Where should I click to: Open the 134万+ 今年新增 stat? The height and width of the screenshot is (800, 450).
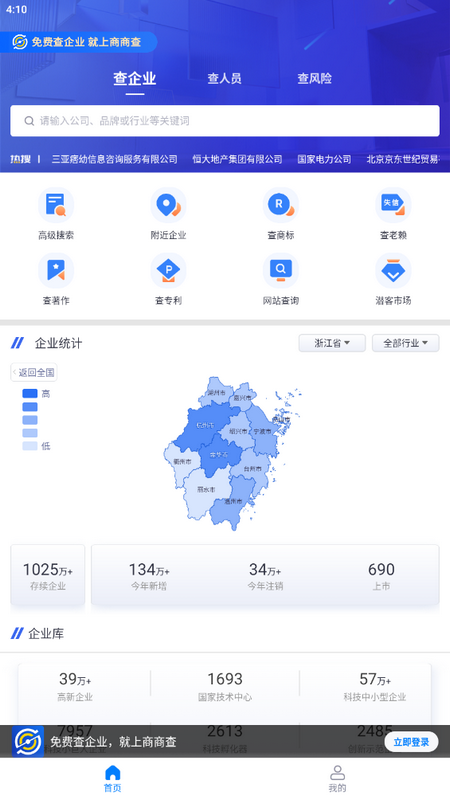click(x=149, y=576)
